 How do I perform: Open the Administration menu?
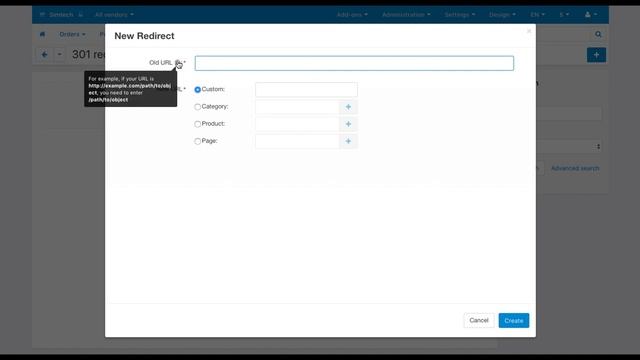[406, 15]
